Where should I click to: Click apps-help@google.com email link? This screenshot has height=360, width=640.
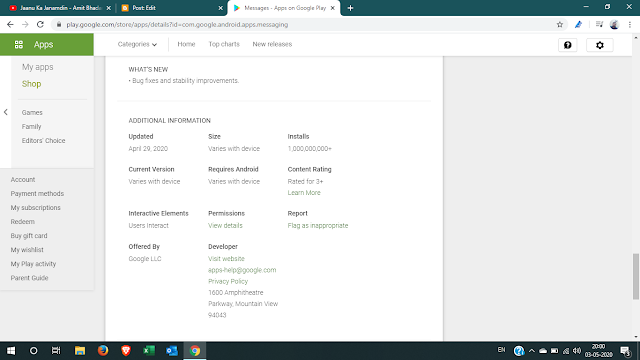[x=242, y=270]
